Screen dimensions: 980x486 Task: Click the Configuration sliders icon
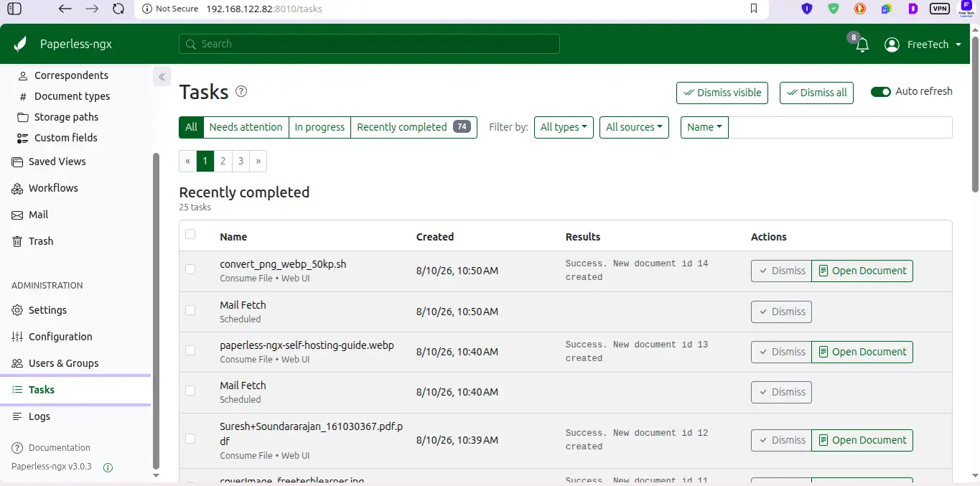point(17,337)
